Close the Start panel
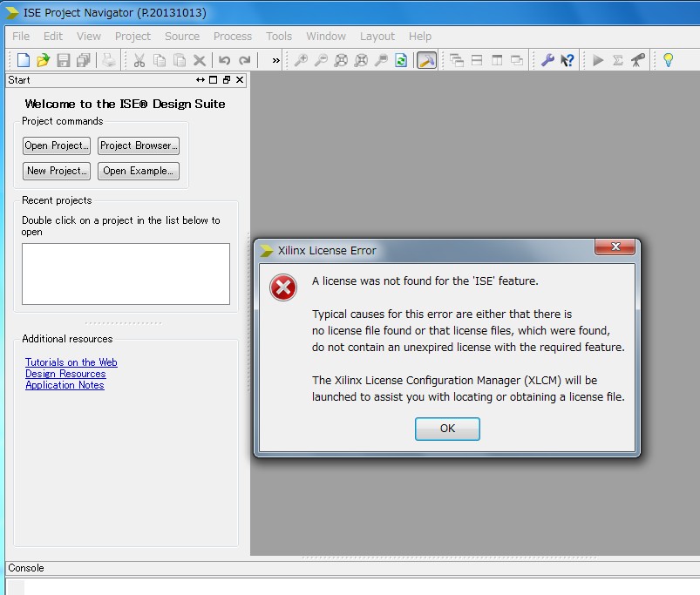 [240, 80]
